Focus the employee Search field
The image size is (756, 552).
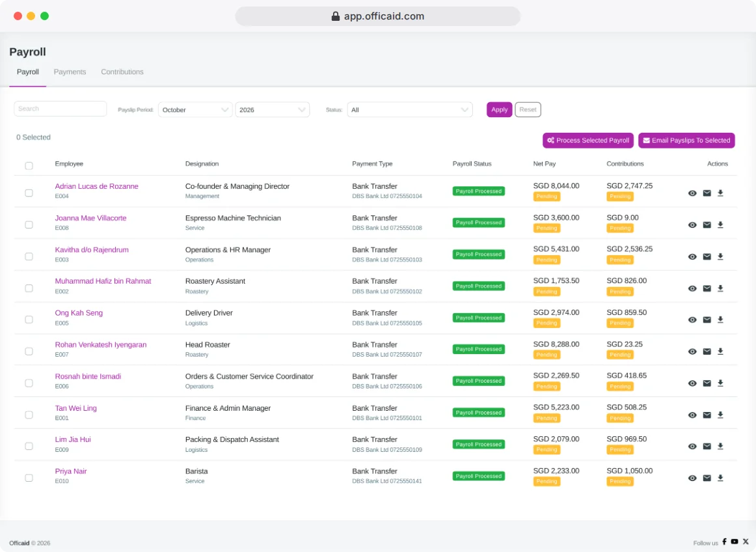[x=61, y=109]
